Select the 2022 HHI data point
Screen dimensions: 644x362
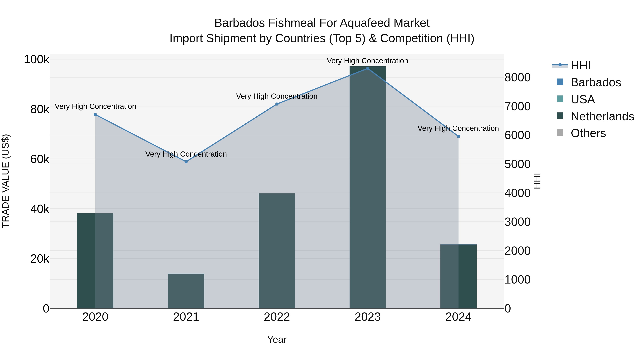[x=277, y=104]
